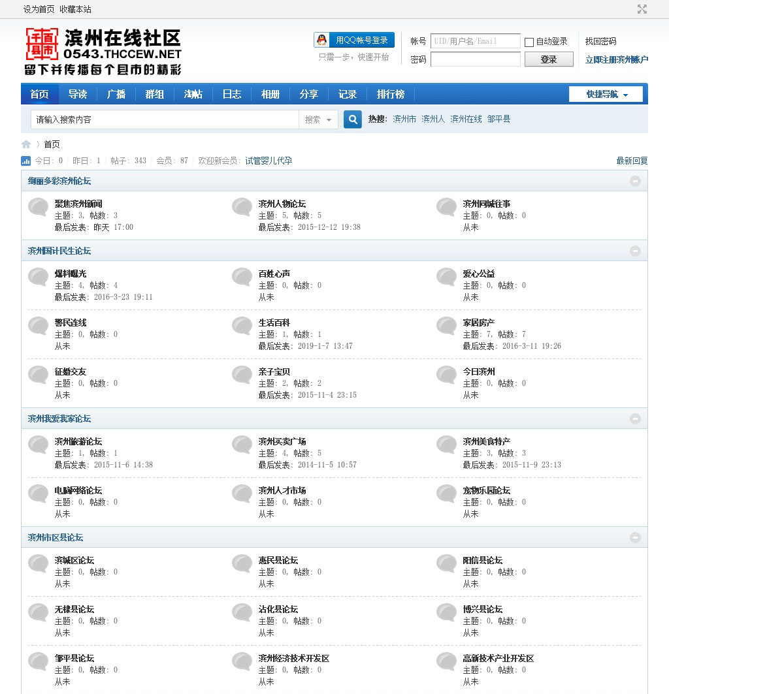
Task: Click the 请输入搜索内容 search field
Action: coord(165,120)
